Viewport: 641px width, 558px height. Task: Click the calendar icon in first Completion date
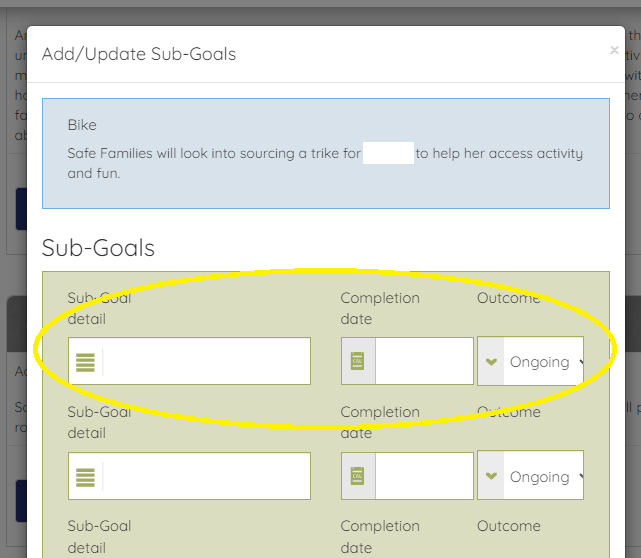coord(358,362)
